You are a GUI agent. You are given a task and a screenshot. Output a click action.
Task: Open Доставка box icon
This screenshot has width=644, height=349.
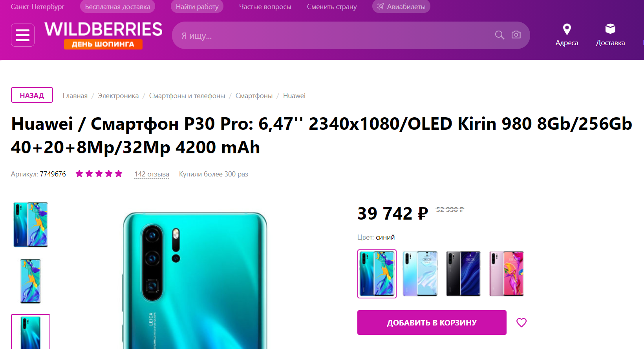(610, 29)
